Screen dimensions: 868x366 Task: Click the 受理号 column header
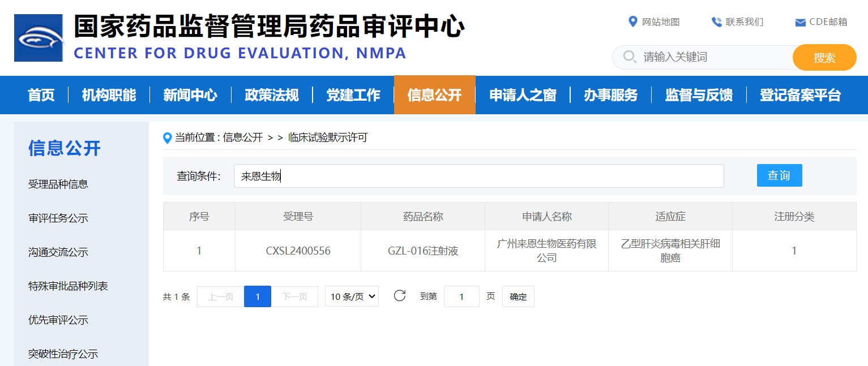click(298, 217)
